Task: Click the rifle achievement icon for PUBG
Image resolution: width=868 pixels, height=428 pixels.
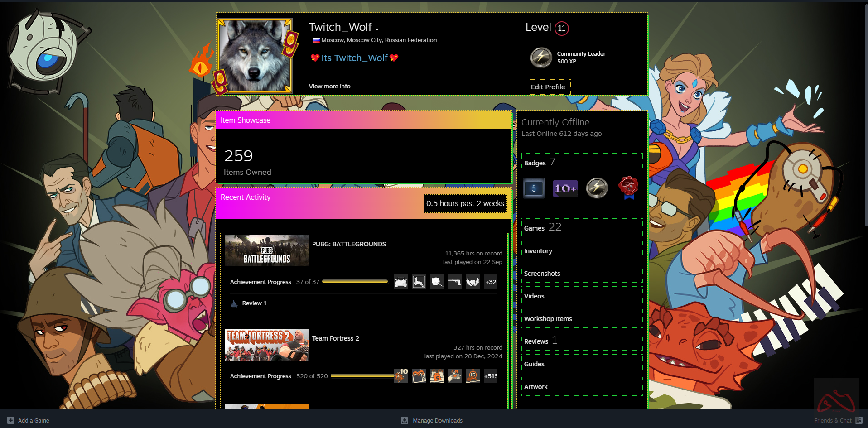Action: [454, 282]
